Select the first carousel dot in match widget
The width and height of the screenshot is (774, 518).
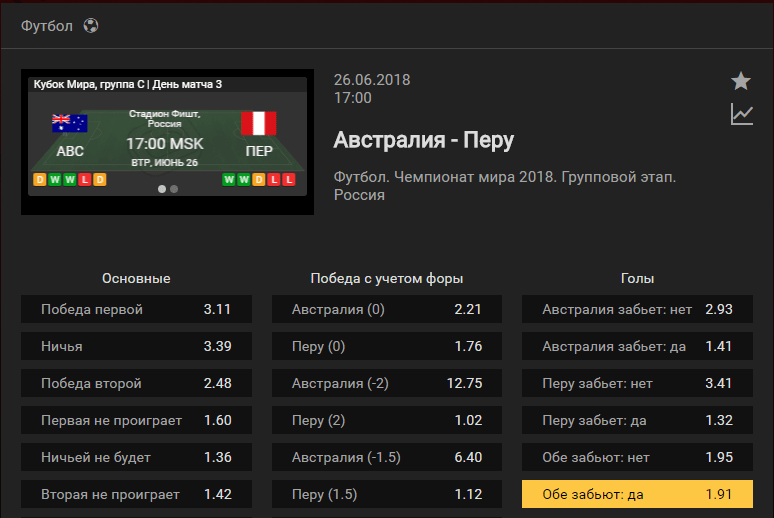(161, 189)
